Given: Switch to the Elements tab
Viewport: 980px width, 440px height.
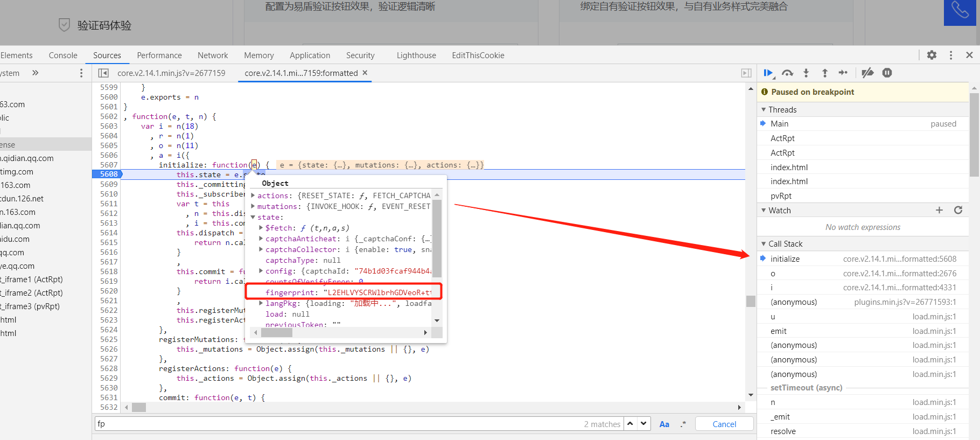Looking at the screenshot, I should [x=16, y=55].
